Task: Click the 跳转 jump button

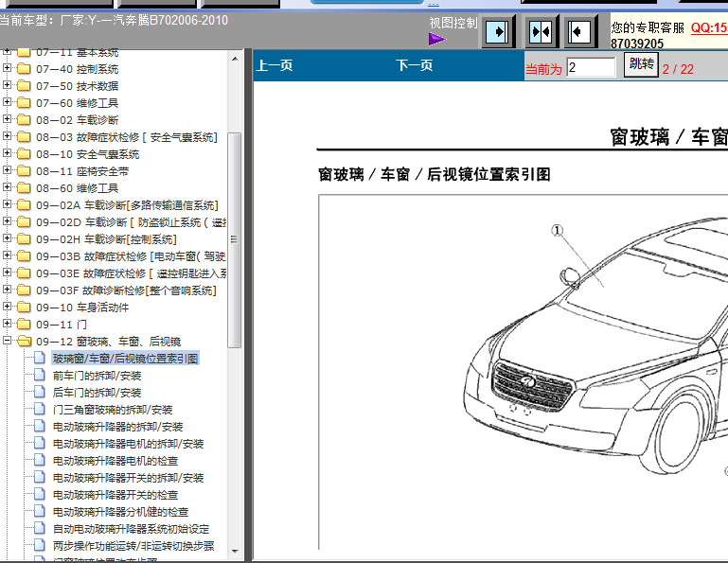Action: pos(641,64)
